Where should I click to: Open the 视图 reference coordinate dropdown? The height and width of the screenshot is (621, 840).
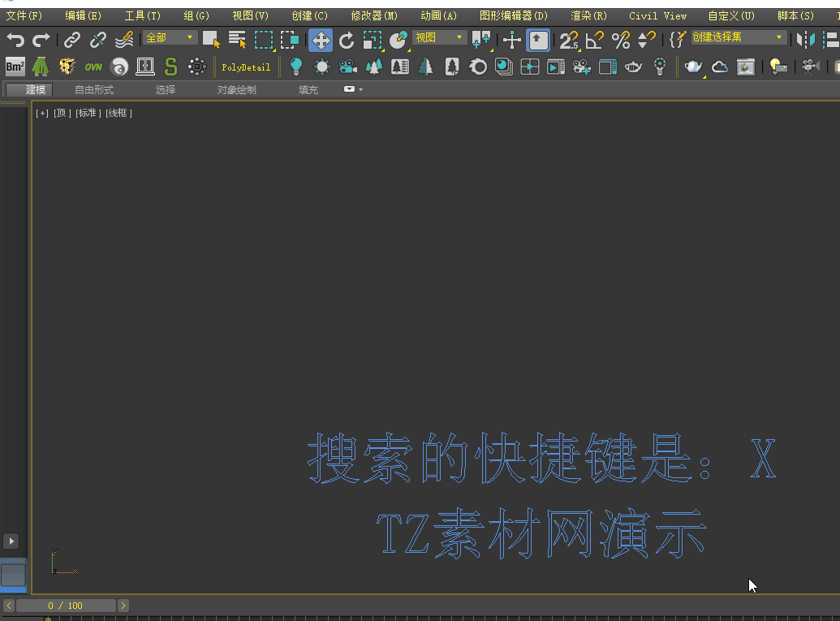[439, 38]
